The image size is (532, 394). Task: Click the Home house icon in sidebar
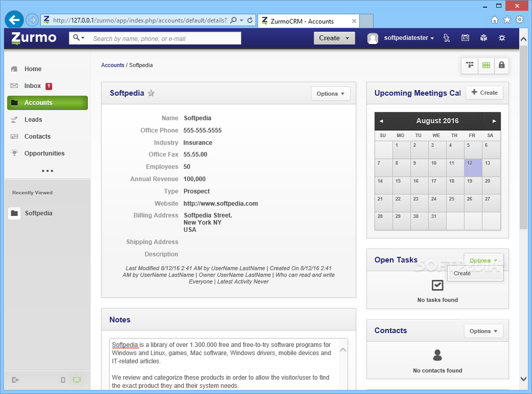click(x=14, y=69)
